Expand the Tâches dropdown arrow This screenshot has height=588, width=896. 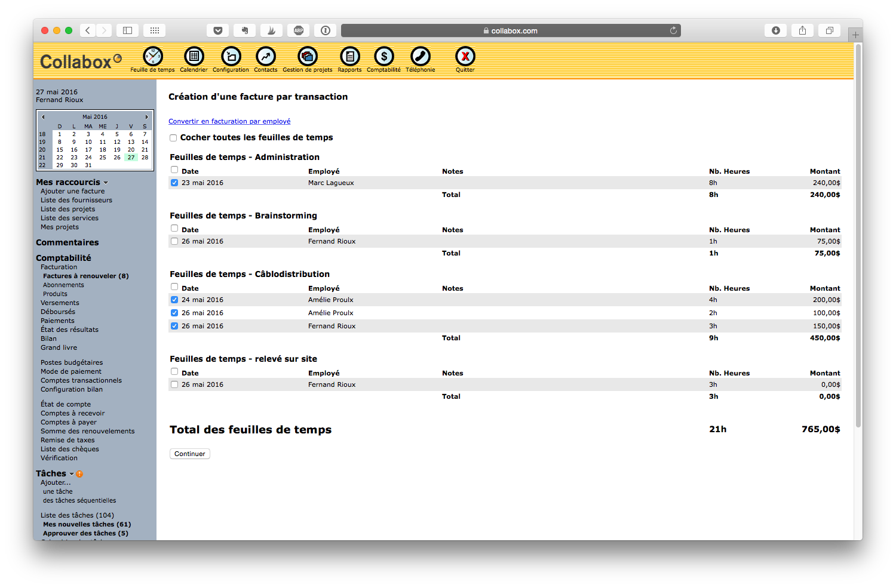[72, 474]
